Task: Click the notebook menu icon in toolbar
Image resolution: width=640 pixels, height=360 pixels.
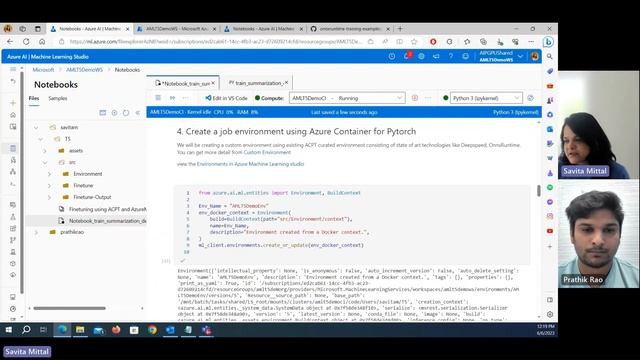Action: coord(158,98)
